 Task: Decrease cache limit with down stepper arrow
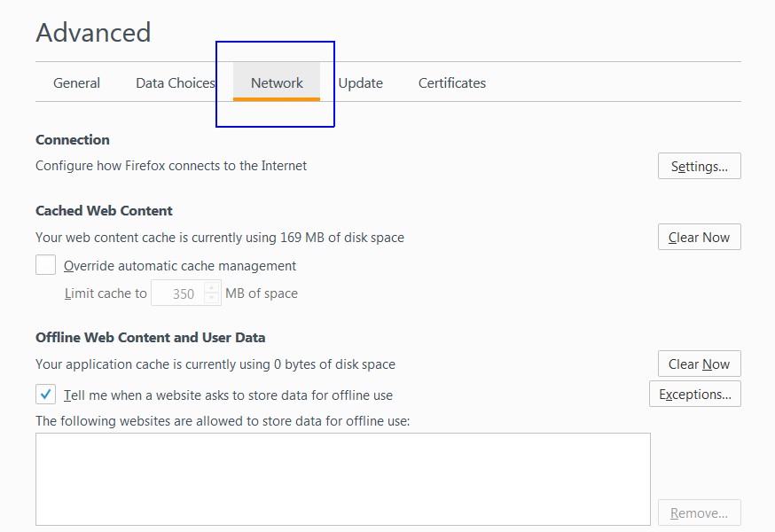(x=212, y=298)
